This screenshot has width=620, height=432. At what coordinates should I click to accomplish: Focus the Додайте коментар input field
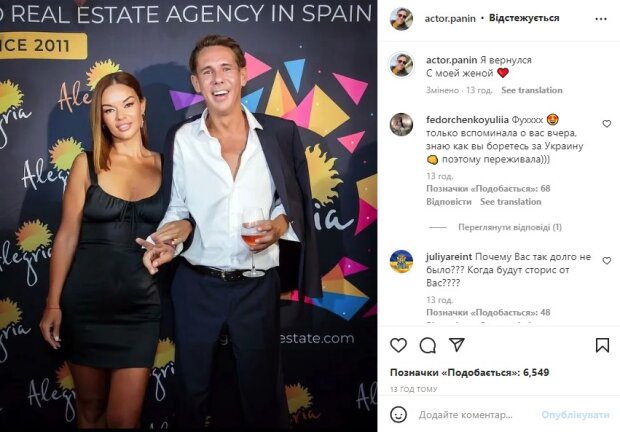point(476,415)
